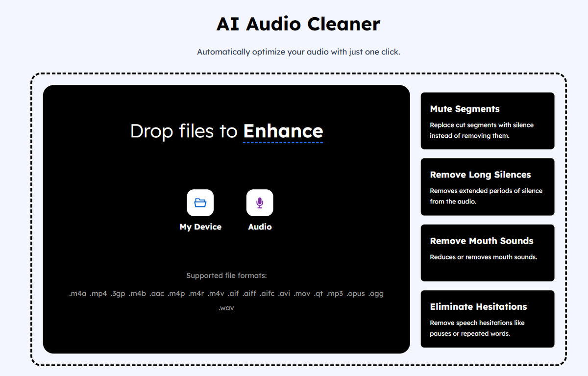Click the Mute Segments description text
This screenshot has height=376, width=588.
482,130
